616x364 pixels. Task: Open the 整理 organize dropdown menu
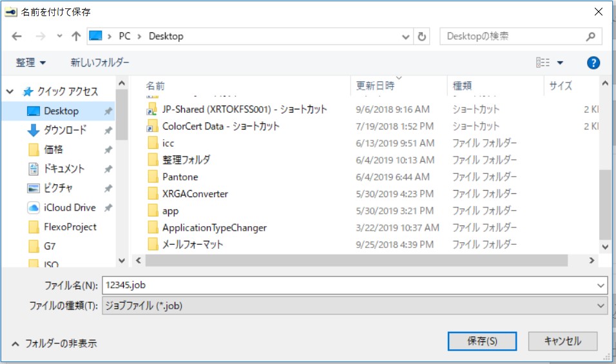tap(31, 62)
